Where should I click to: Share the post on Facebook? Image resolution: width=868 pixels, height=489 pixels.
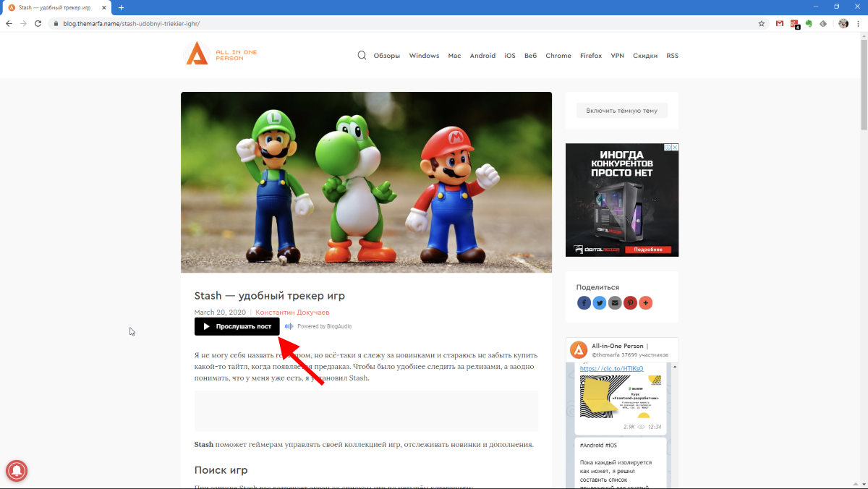(584, 303)
